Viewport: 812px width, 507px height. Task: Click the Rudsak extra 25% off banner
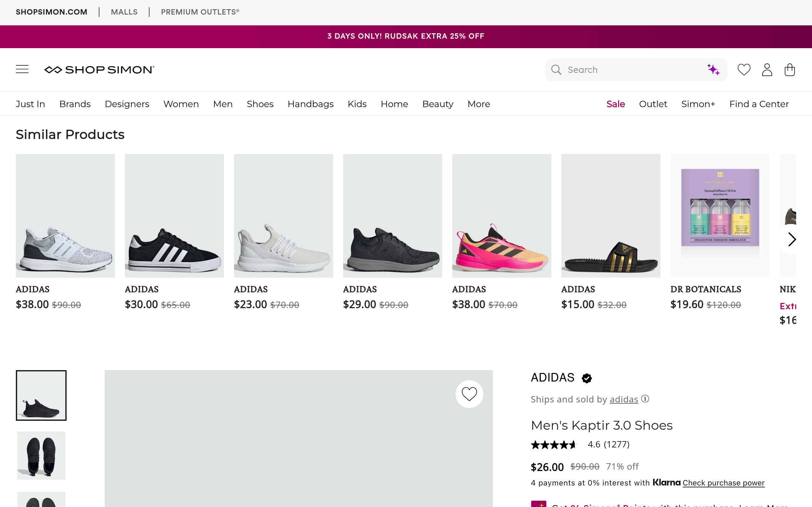pos(406,36)
